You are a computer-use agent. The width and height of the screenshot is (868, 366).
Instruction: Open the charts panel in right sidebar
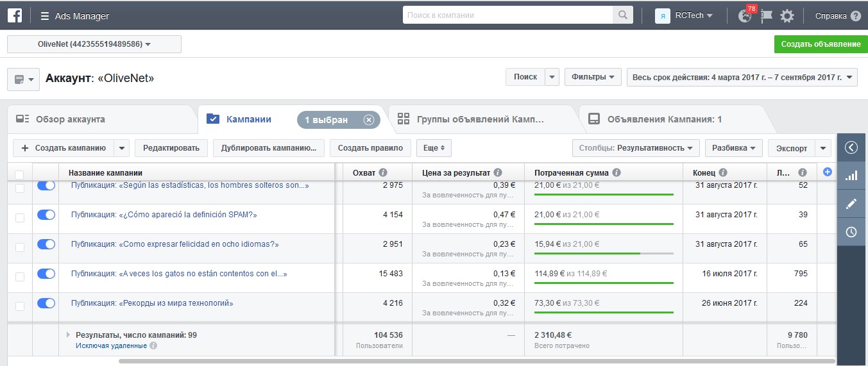pyautogui.click(x=851, y=175)
